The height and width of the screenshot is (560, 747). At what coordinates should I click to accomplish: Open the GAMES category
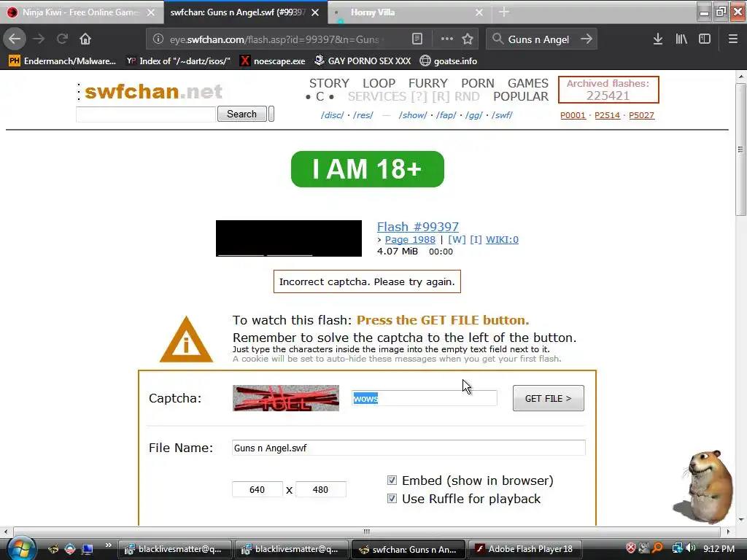(528, 83)
